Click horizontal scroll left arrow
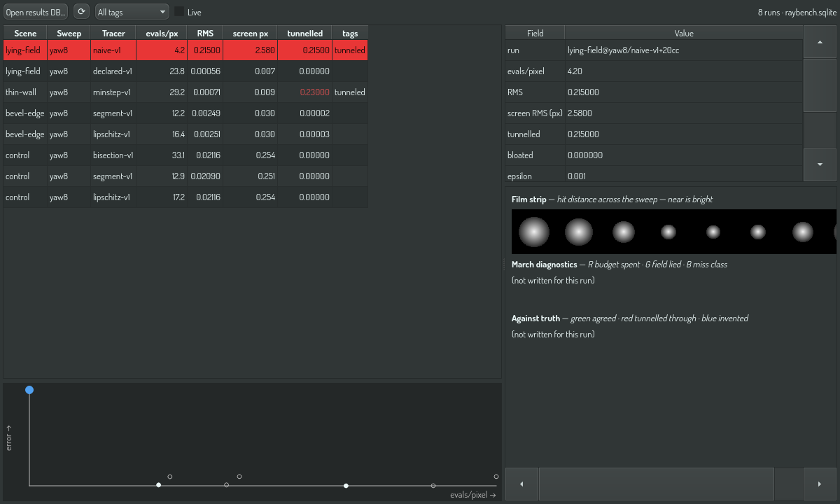This screenshot has height=504, width=840. (x=521, y=484)
